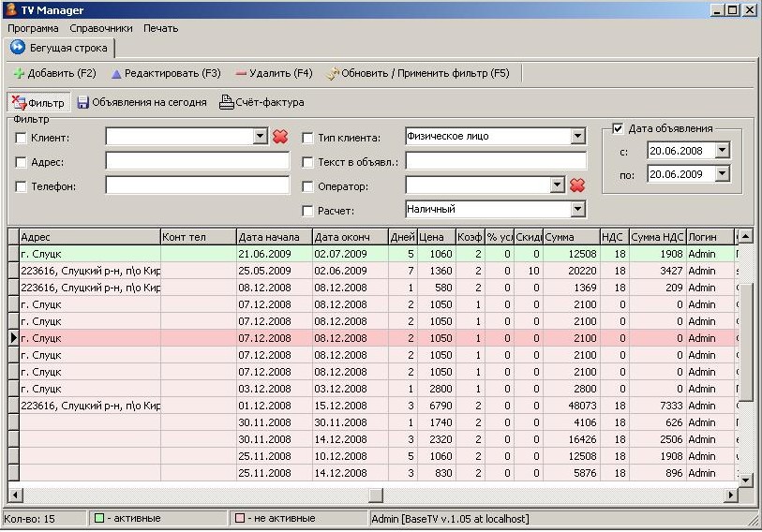Click Добавить (F2) button

[x=54, y=74]
